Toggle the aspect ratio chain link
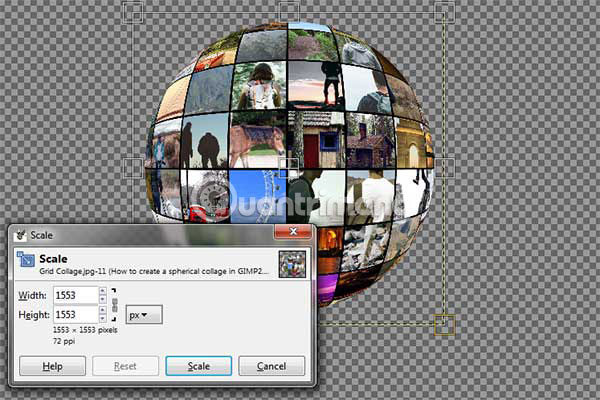This screenshot has height=400, width=600. [x=114, y=305]
